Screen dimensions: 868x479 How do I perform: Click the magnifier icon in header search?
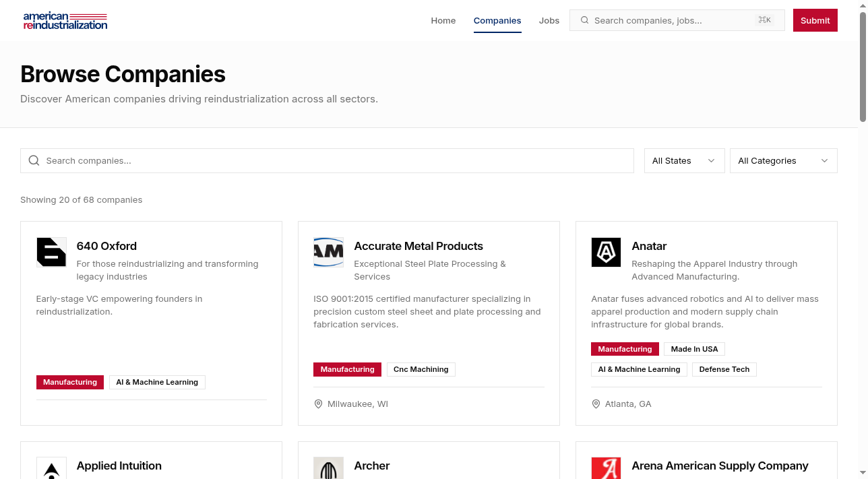584,20
